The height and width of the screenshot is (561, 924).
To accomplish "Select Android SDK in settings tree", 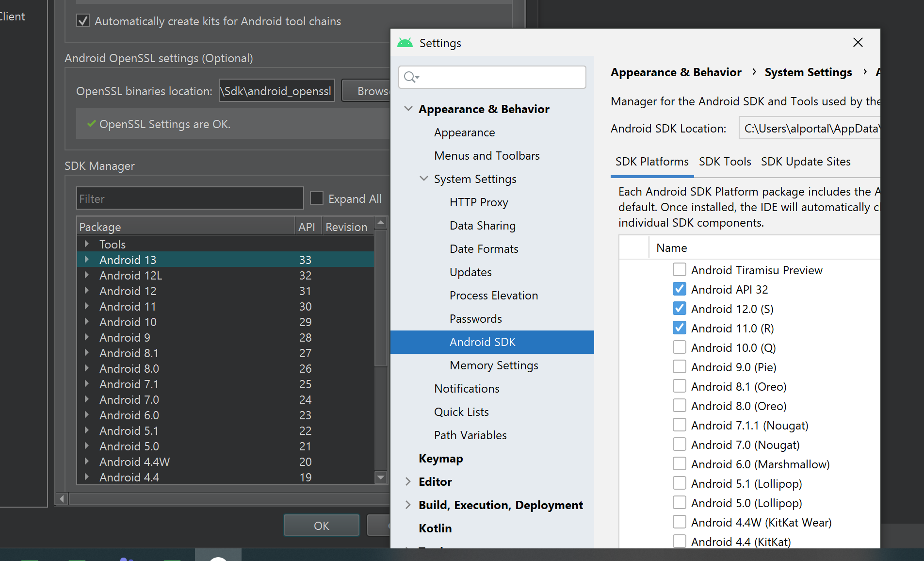I will 492,342.
